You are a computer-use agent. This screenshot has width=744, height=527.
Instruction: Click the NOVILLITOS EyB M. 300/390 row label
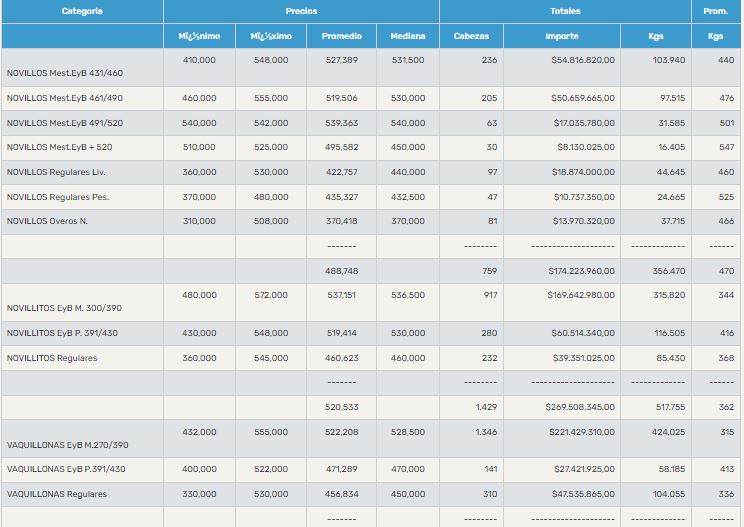click(66, 309)
